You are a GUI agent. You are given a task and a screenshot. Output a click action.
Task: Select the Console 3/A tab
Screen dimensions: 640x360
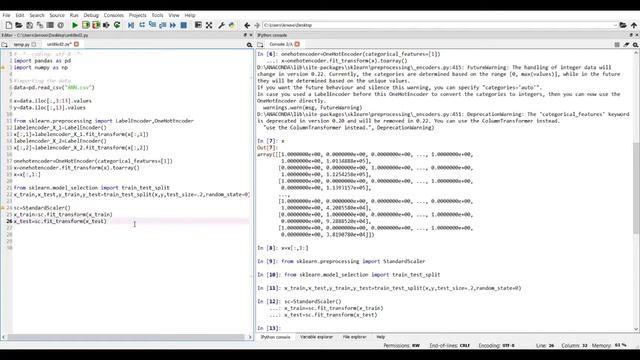[281, 44]
